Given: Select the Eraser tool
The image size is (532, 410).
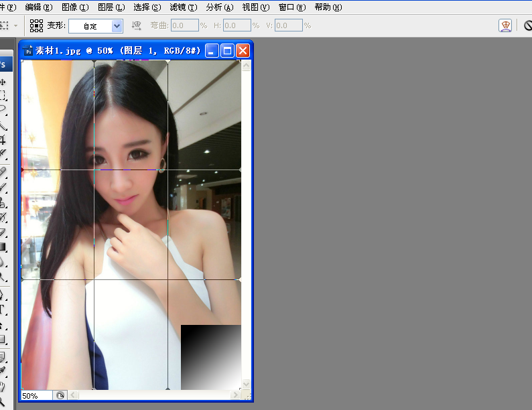Looking at the screenshot, I should click(x=3, y=232).
